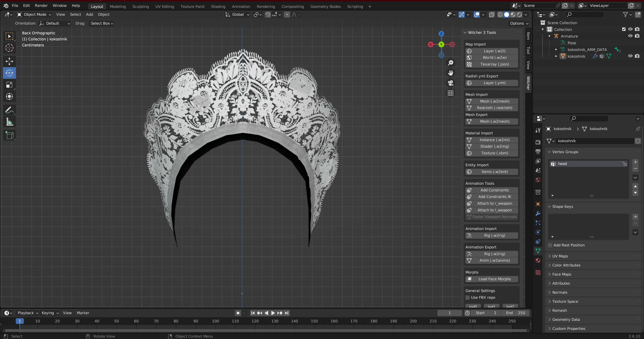Open the World properties tab icon
This screenshot has width=644, height=339.
click(538, 180)
